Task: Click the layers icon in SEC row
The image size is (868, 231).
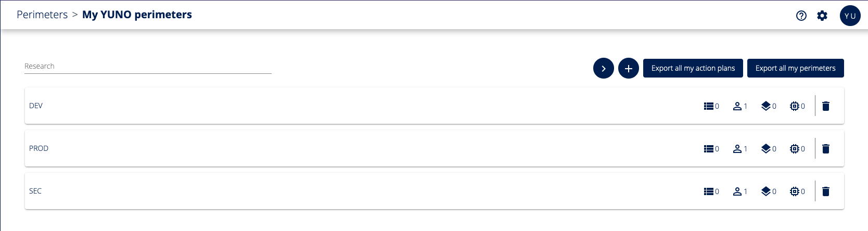Action: (766, 191)
